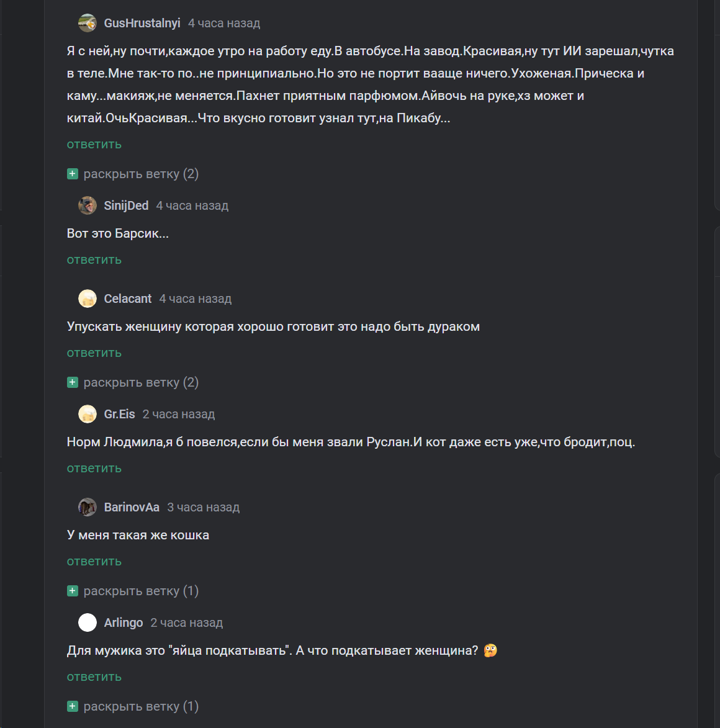This screenshot has width=720, height=728.
Task: Click "ответить" under Gr.Eis's comment
Action: [94, 469]
